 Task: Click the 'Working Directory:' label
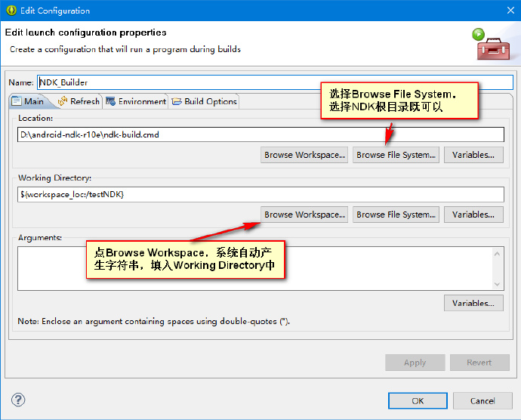(x=55, y=178)
